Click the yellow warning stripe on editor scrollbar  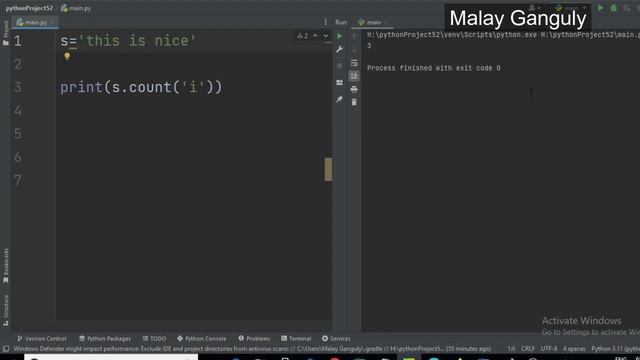[328, 169]
